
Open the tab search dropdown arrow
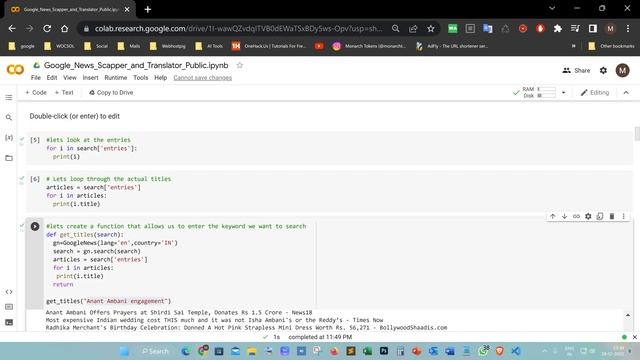552,8
